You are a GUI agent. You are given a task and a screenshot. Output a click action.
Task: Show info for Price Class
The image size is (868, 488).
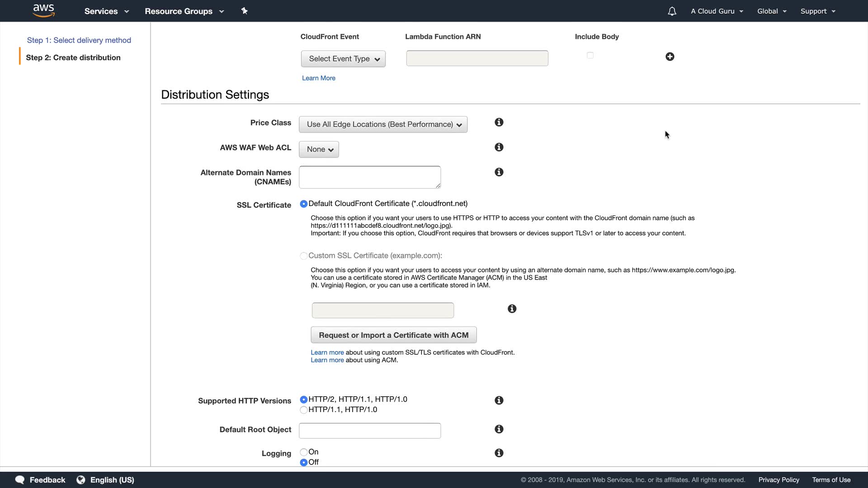[499, 122]
